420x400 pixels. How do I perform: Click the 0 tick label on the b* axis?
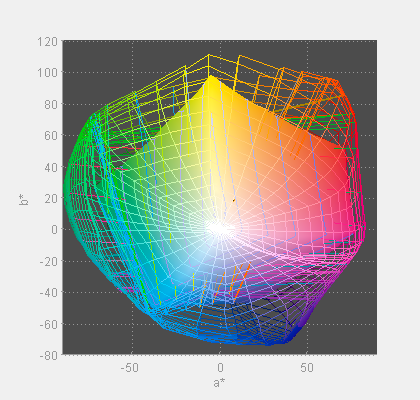pos(54,229)
